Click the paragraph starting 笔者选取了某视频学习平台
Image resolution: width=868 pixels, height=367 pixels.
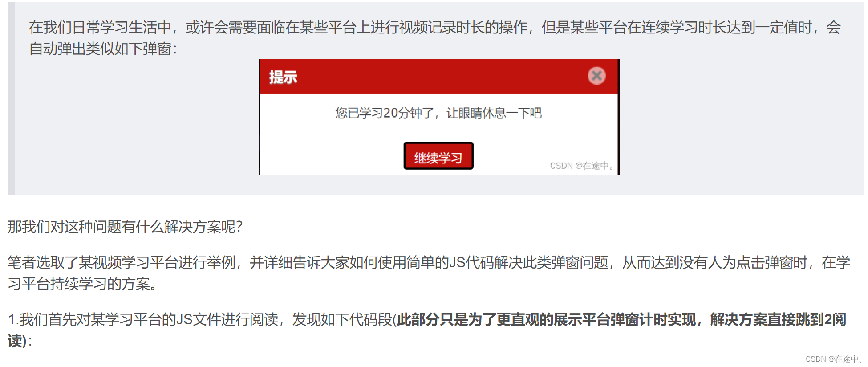[x=429, y=273]
